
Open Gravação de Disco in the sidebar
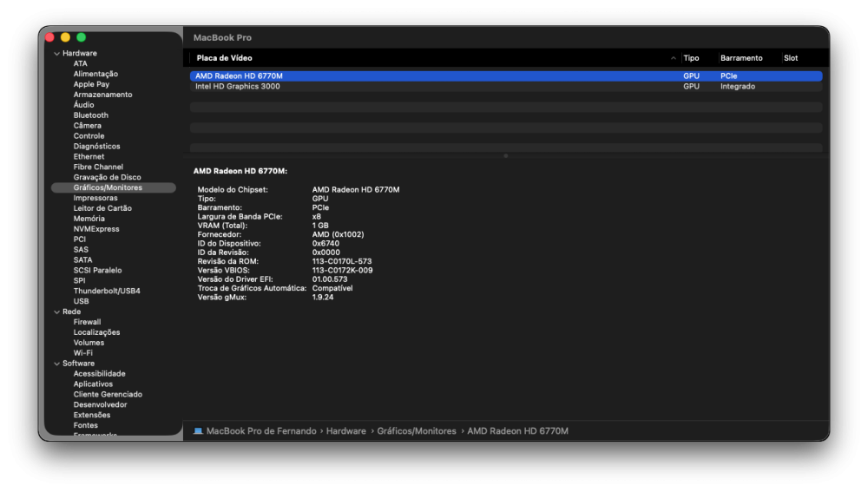(108, 177)
